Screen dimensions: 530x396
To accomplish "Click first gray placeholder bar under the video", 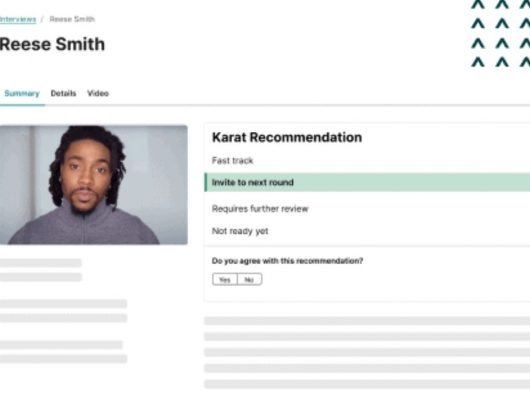I will (x=41, y=263).
